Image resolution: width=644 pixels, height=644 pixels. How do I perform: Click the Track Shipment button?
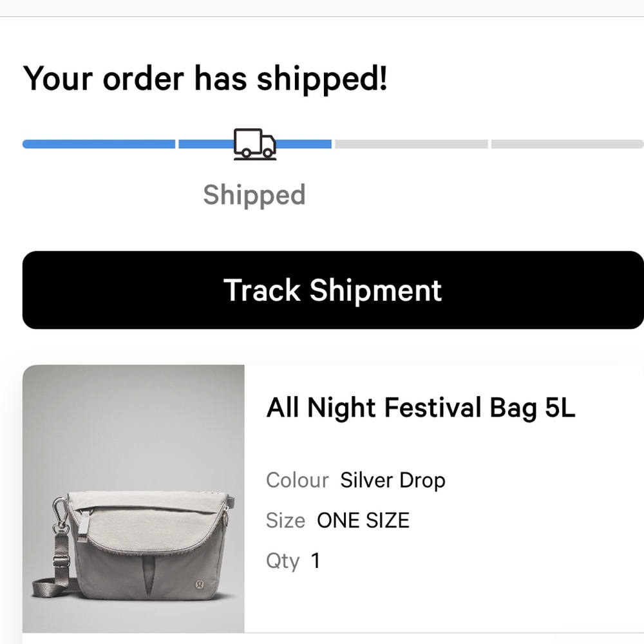click(332, 290)
